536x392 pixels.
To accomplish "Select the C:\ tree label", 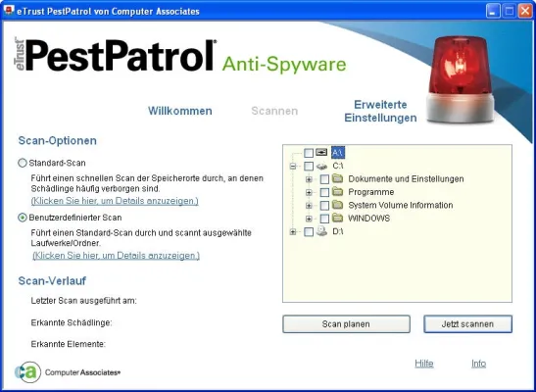I will coord(338,166).
